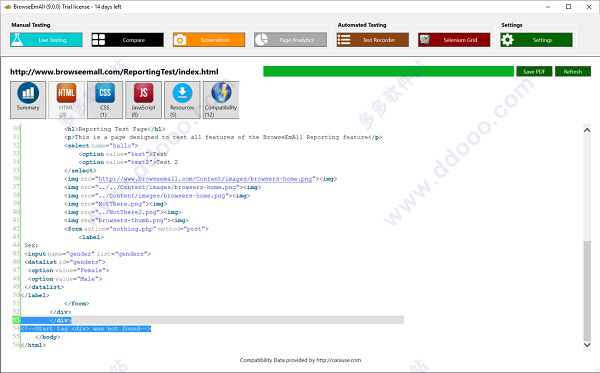Open the Live Testing section
600x373 pixels.
[x=46, y=40]
